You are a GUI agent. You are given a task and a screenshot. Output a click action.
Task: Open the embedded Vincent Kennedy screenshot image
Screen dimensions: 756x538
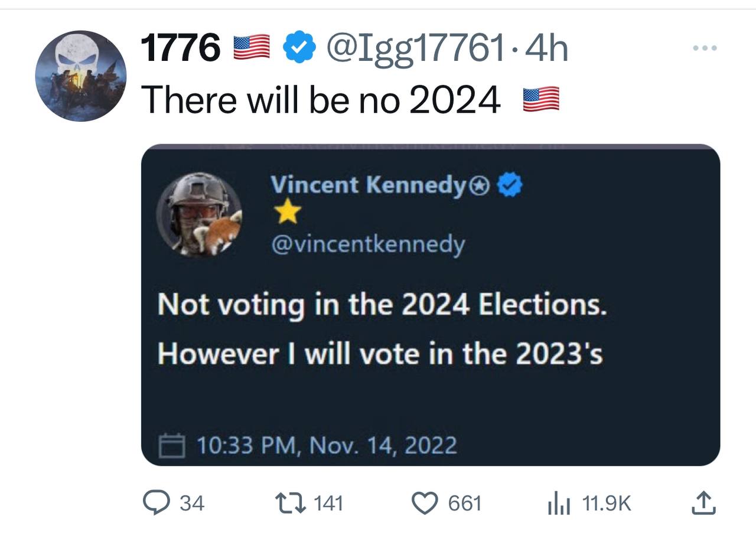click(431, 305)
